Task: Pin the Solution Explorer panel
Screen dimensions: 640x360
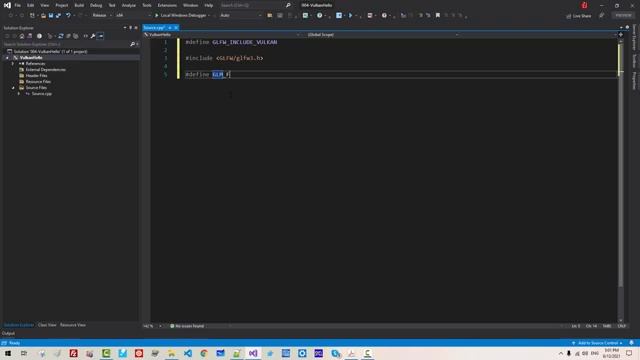Action: [131, 28]
